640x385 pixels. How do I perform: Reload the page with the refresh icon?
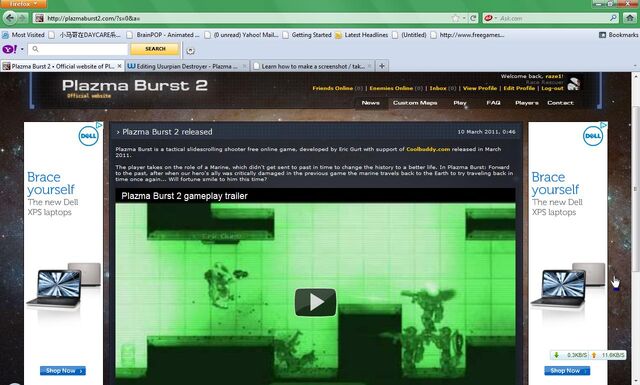click(473, 18)
